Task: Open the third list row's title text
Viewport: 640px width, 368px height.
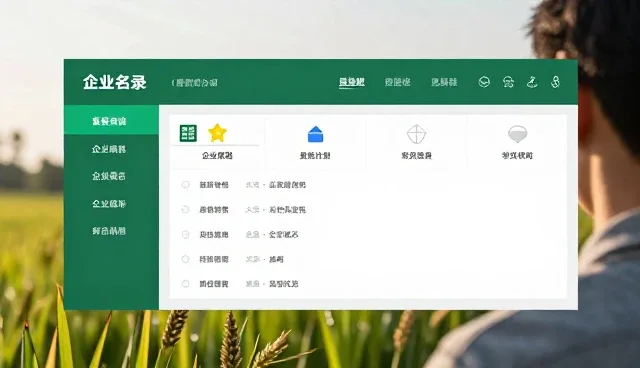Action: pos(214,235)
